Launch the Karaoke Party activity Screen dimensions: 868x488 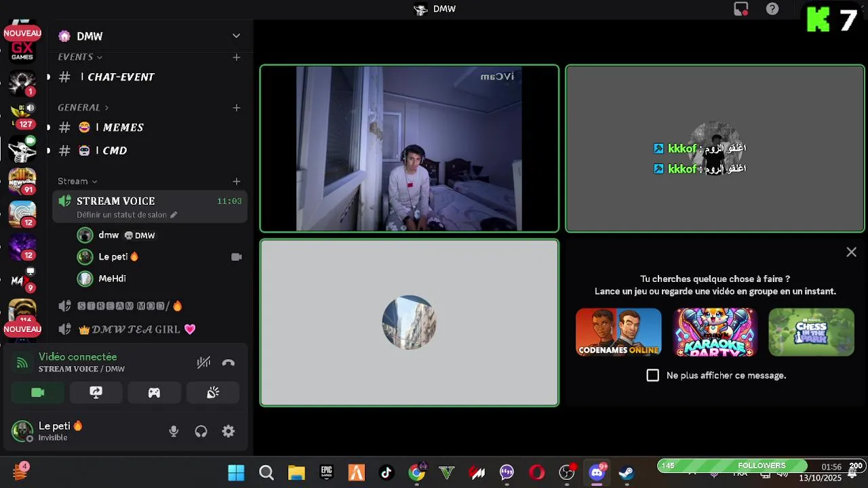coord(715,332)
